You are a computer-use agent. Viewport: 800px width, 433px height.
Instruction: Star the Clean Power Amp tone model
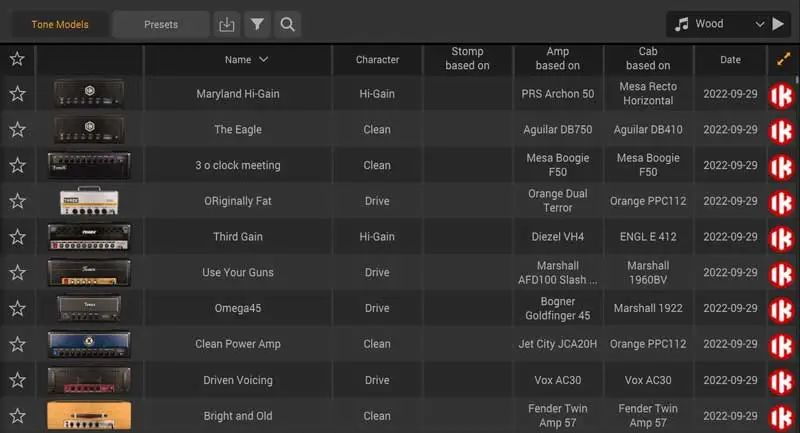(17, 344)
